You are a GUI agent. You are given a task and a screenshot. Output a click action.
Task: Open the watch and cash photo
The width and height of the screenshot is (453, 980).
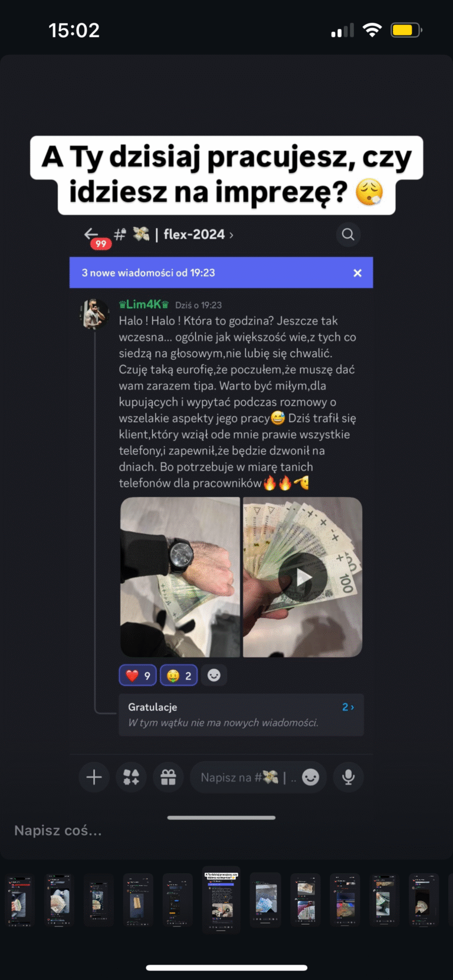tap(180, 577)
